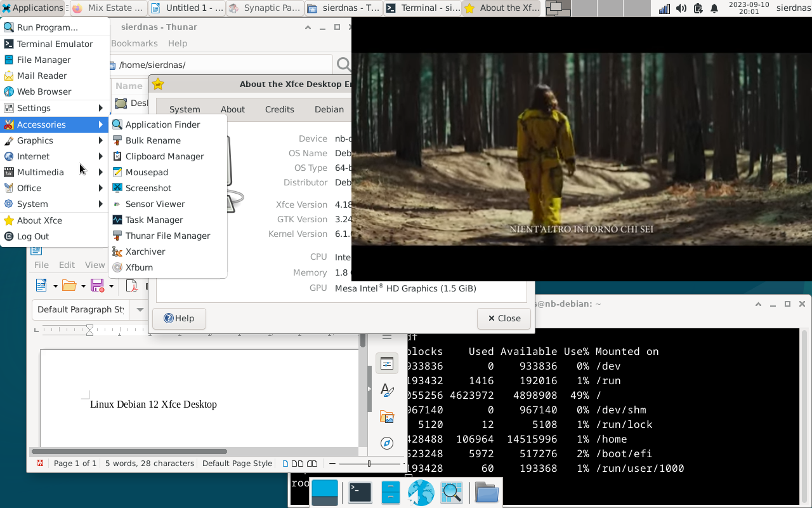Click the Application Finder magnifier icon in the submenu

pyautogui.click(x=117, y=124)
